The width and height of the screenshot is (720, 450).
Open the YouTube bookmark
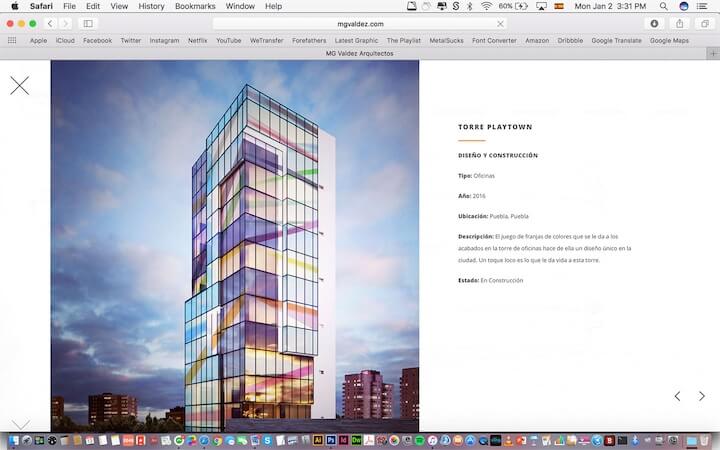(x=229, y=41)
